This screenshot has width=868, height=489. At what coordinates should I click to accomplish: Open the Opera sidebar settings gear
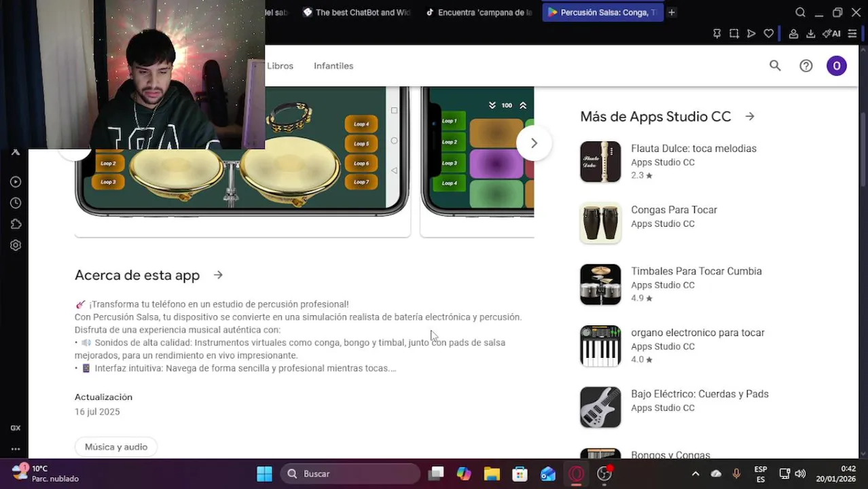[x=16, y=245]
